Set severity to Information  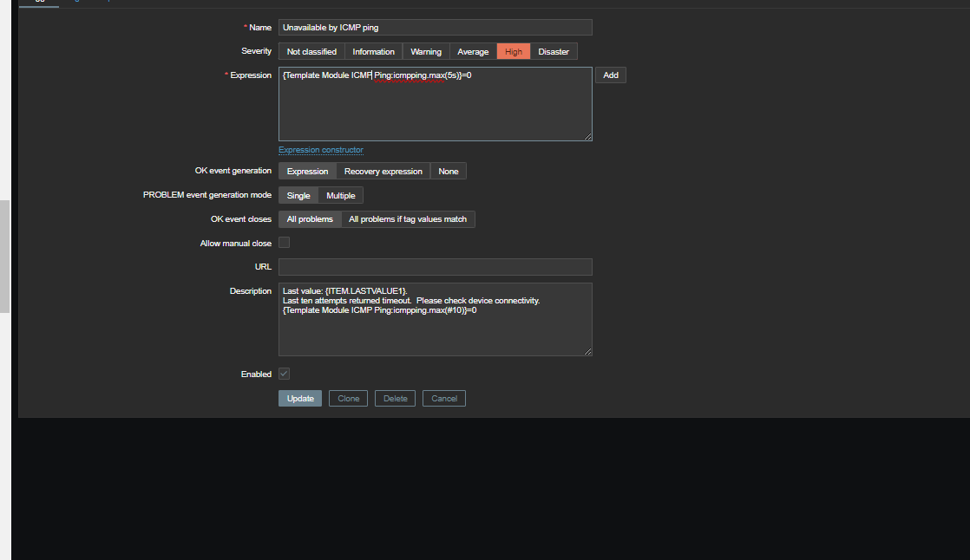373,52
